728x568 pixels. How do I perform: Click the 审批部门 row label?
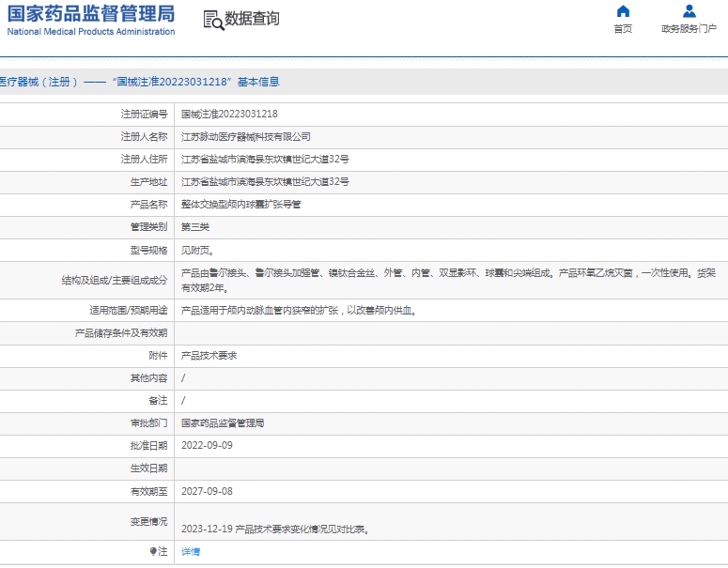(148, 423)
